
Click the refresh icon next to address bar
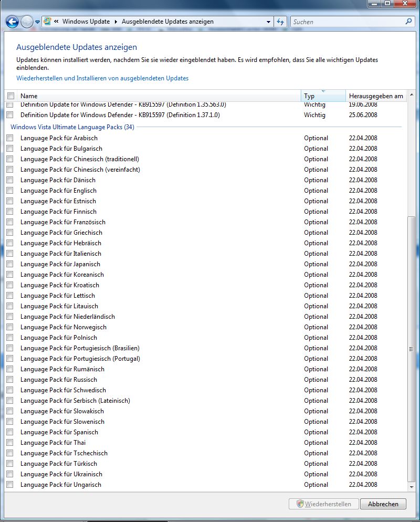(x=280, y=22)
